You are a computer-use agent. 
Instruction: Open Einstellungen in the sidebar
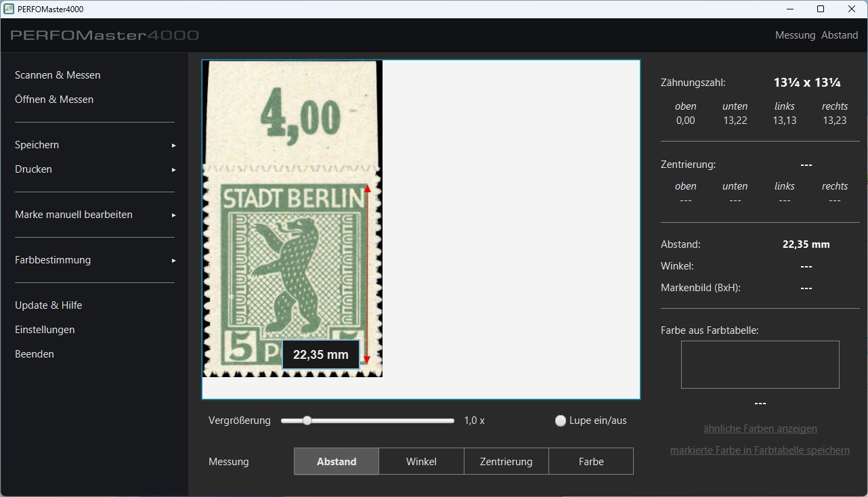(45, 330)
